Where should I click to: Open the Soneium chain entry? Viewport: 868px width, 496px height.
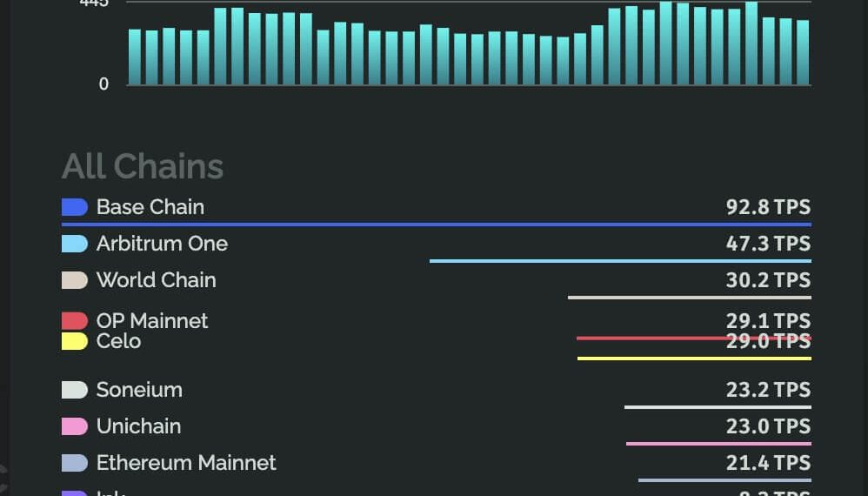click(139, 390)
